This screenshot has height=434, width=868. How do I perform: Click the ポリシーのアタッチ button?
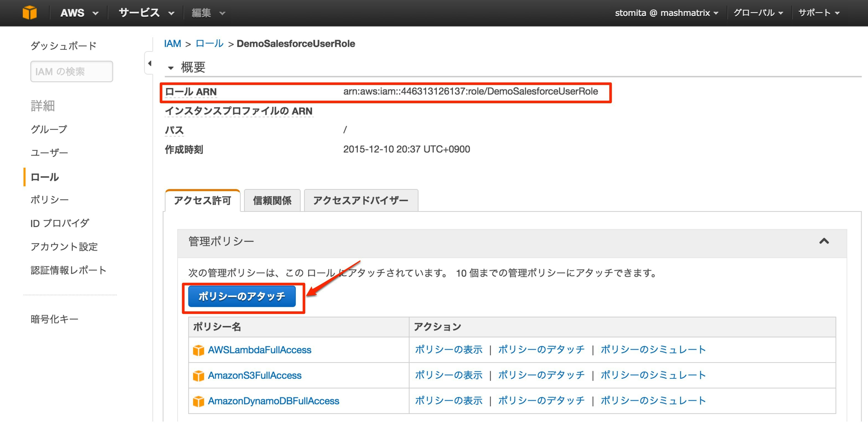[242, 296]
